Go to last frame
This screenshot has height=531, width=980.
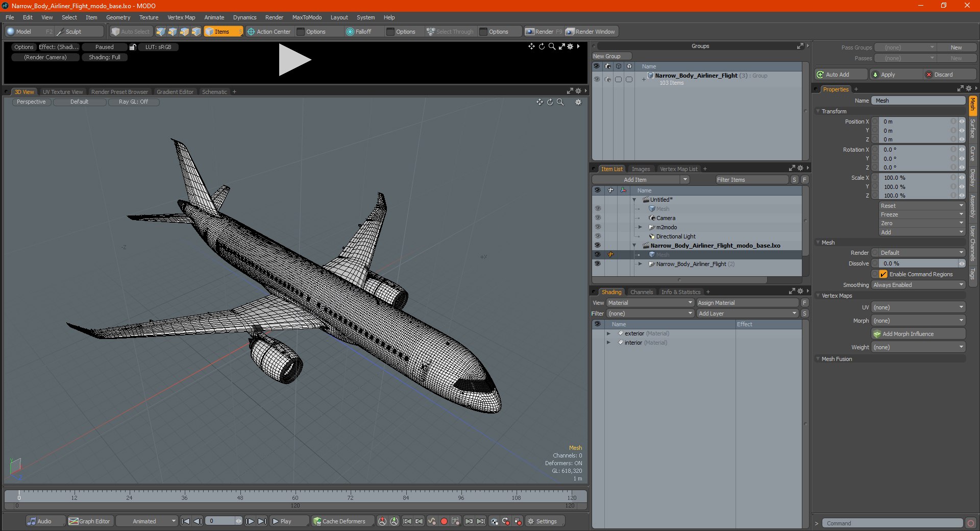point(262,521)
